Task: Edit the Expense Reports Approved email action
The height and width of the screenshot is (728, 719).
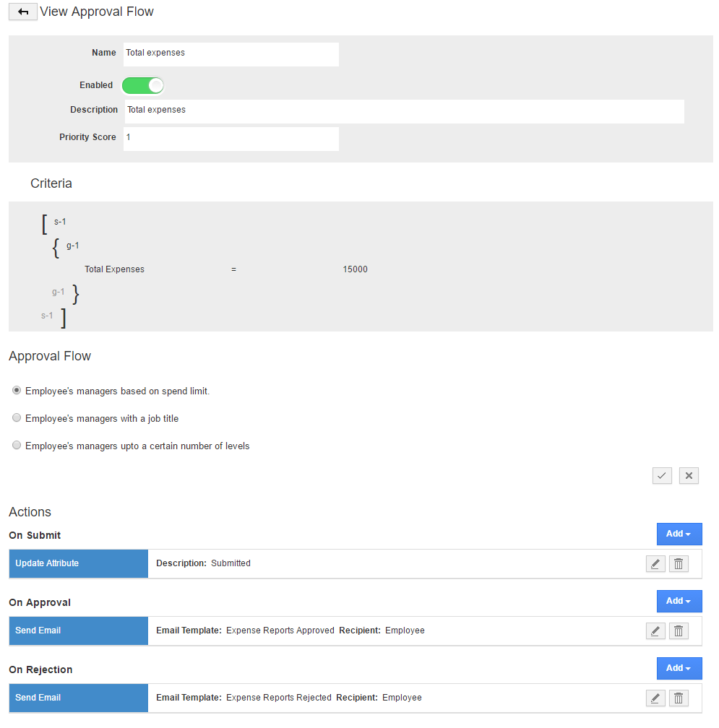Action: tap(655, 631)
